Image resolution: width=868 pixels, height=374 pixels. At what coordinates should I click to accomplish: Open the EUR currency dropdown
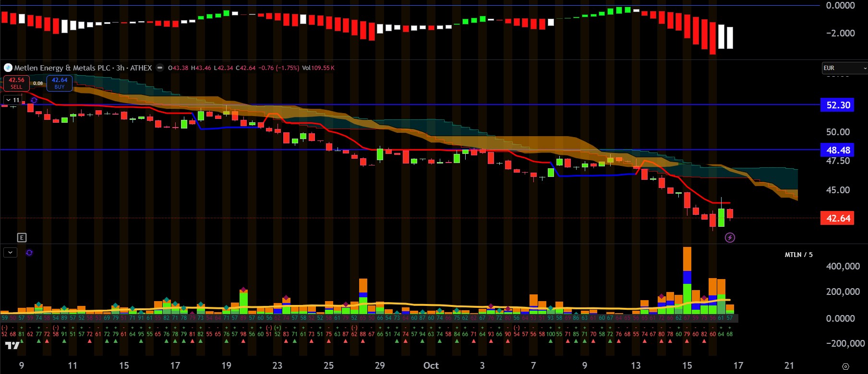pyautogui.click(x=844, y=68)
